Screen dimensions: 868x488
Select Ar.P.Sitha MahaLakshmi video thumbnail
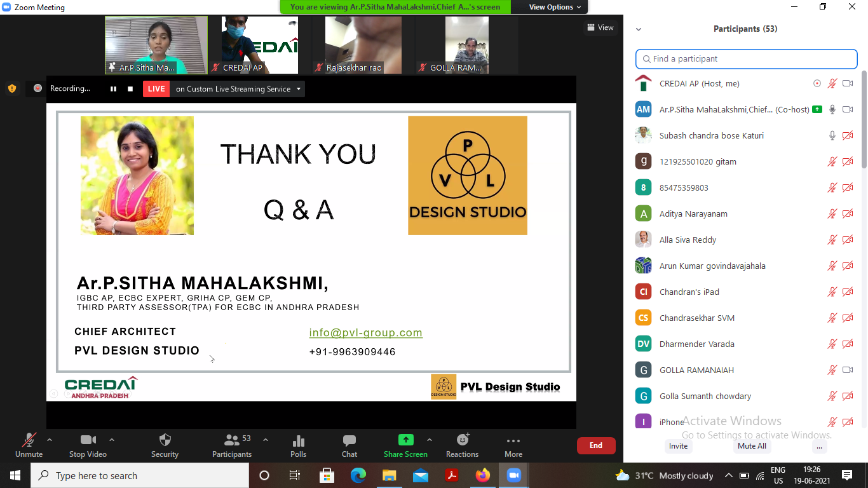point(156,45)
